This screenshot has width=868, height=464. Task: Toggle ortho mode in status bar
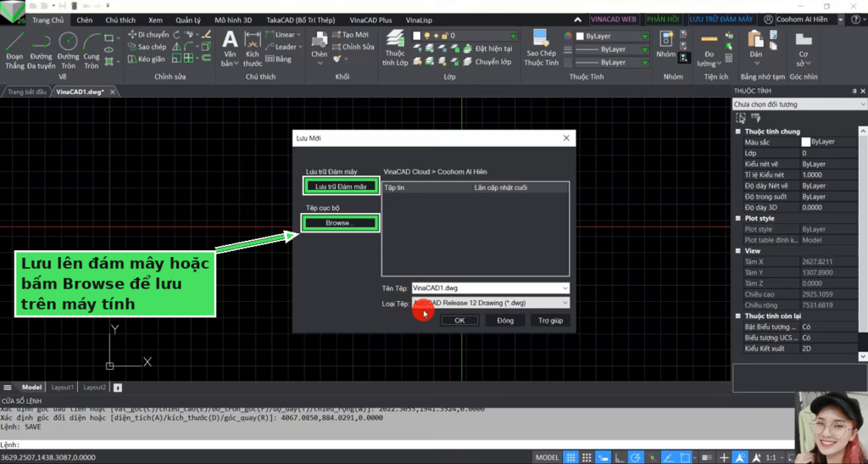point(620,457)
